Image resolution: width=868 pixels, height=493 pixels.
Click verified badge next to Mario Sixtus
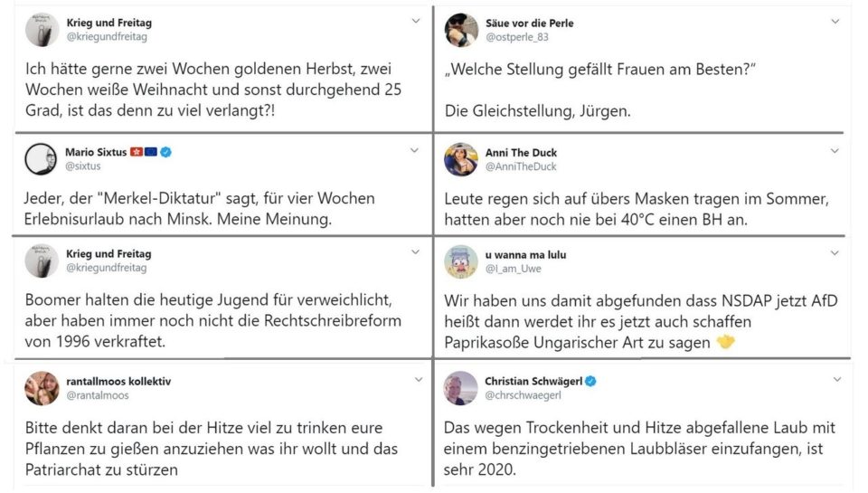coord(165,152)
